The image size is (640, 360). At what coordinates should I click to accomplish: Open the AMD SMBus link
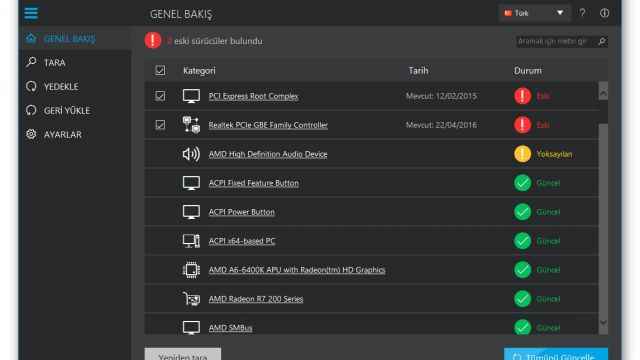[230, 328]
